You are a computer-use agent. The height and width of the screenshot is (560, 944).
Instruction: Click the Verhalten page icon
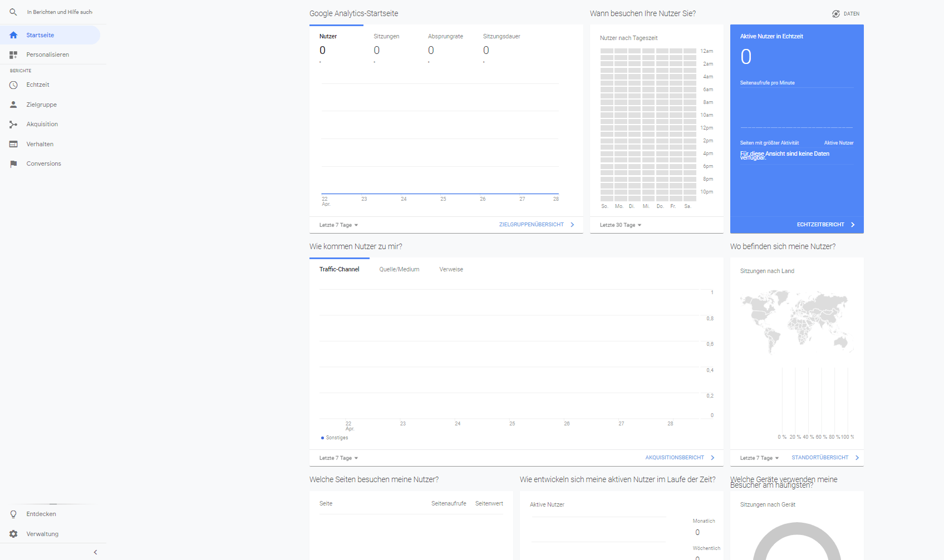(x=13, y=144)
